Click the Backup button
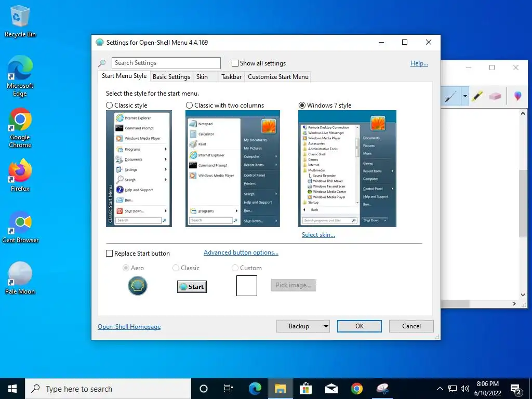The image size is (532, 399). pos(299,326)
